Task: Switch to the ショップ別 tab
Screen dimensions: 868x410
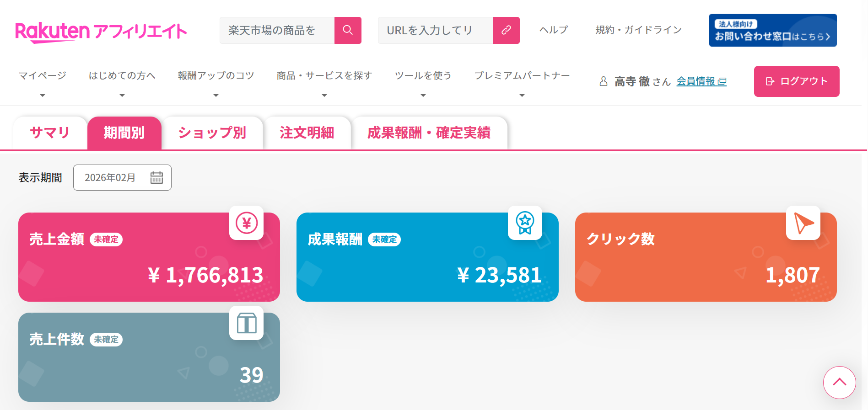Action: (212, 133)
